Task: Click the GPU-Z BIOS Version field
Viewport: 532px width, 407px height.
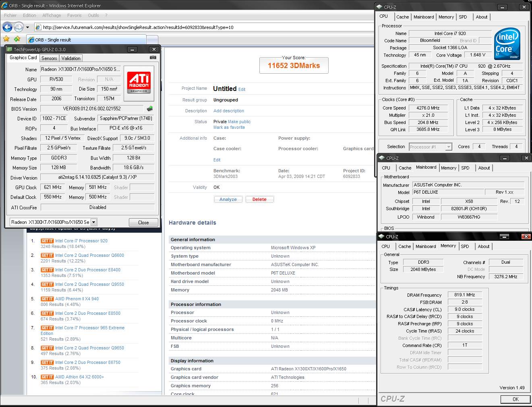Action: pyautogui.click(x=92, y=109)
